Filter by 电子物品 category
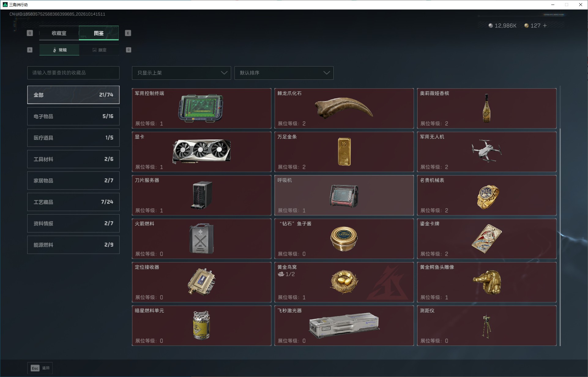Image resolution: width=588 pixels, height=377 pixels. [73, 116]
